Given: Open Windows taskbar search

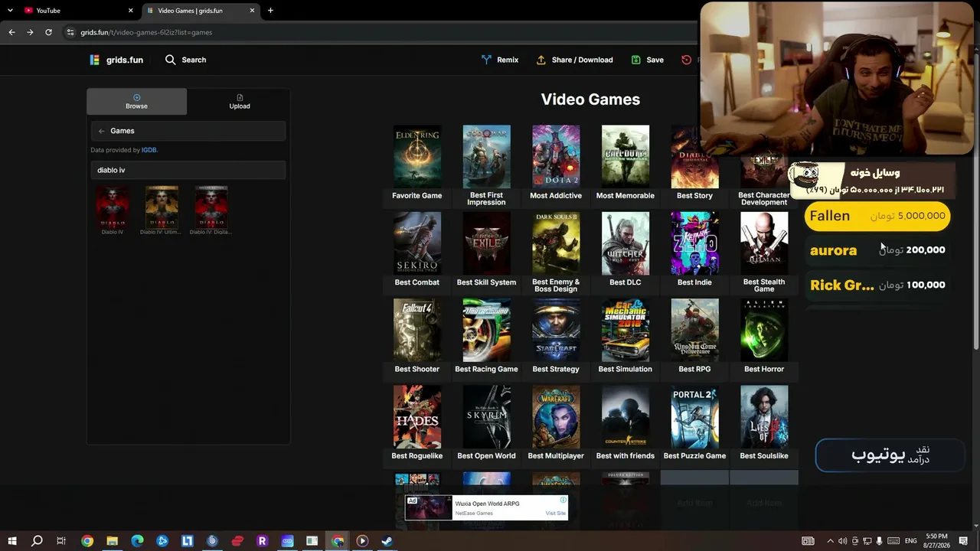Looking at the screenshot, I should click(37, 541).
